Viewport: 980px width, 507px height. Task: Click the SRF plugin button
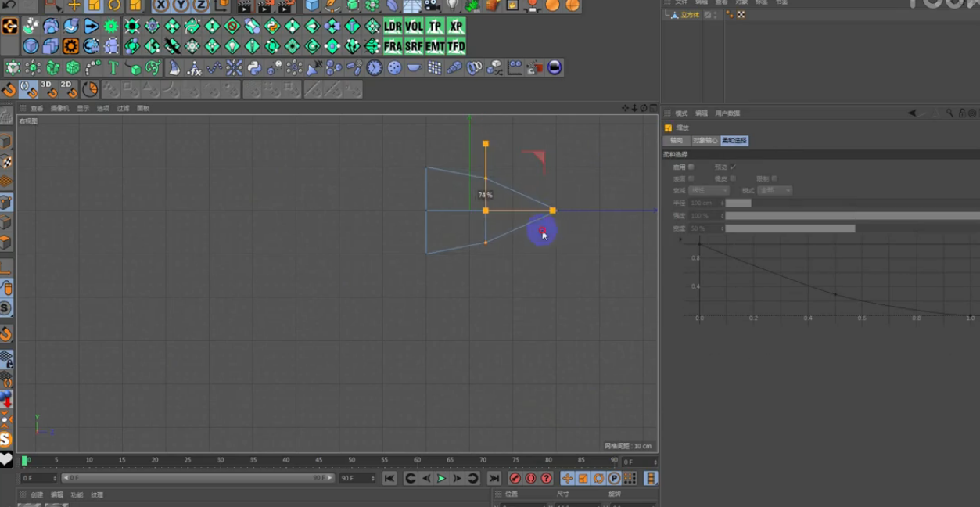pyautogui.click(x=414, y=46)
